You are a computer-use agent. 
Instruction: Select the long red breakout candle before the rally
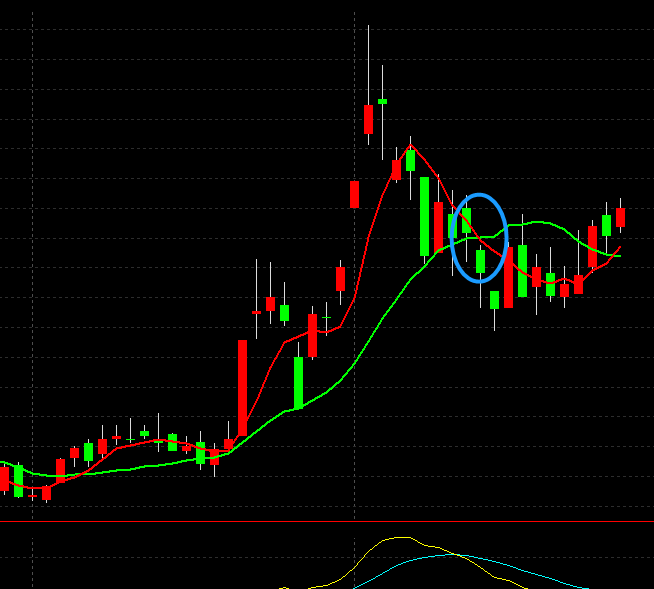[x=242, y=387]
